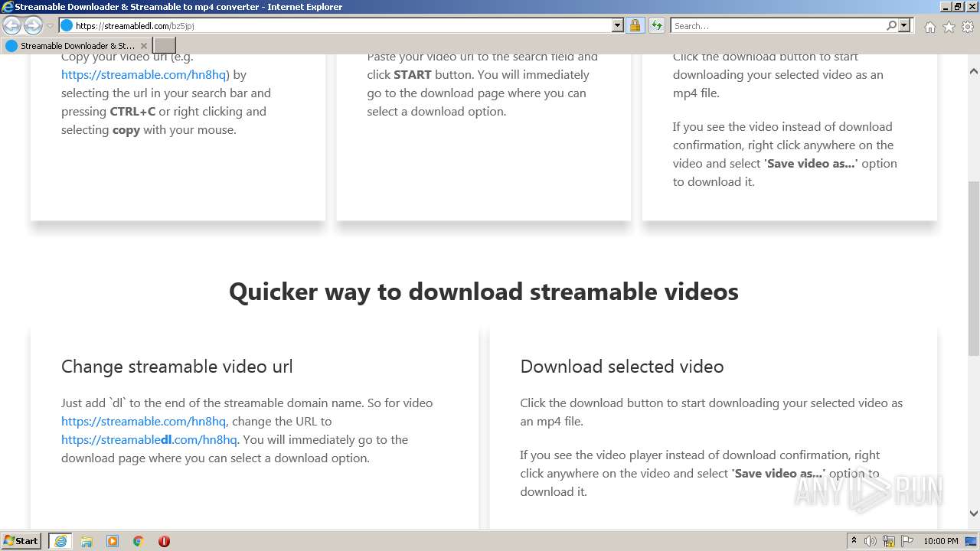The height and width of the screenshot is (551, 980).
Task: Open Favorites with the star icon
Action: pos(949,27)
